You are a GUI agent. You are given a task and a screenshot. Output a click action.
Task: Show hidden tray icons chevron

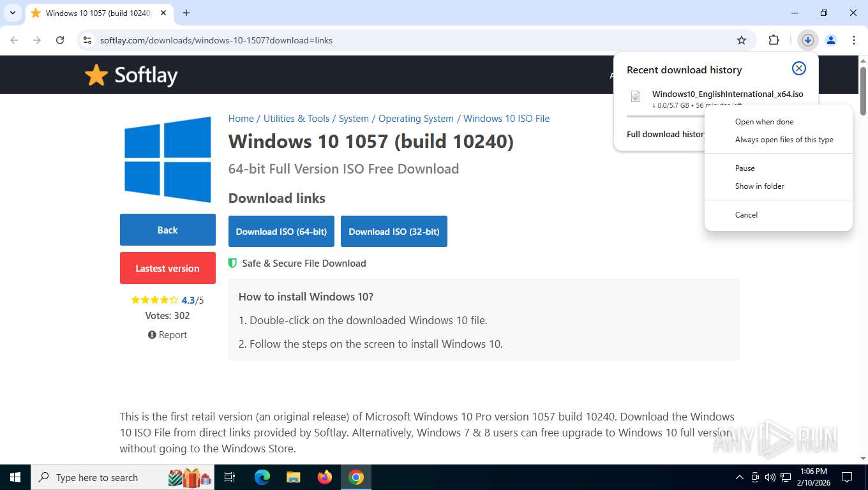pos(740,477)
